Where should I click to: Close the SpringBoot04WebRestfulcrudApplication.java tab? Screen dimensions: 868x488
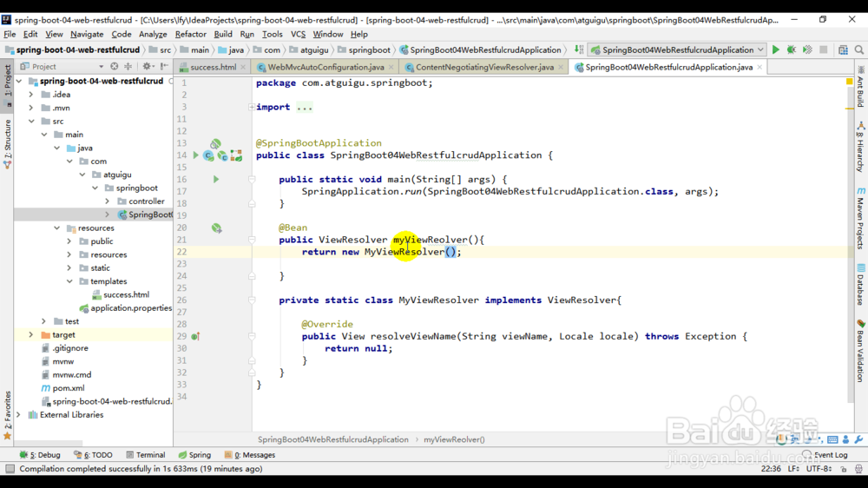coord(760,67)
